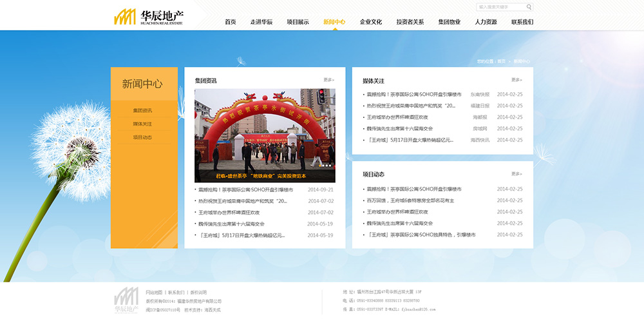Open 项目动态 from the sidebar list
This screenshot has height=319, width=644.
(142, 137)
